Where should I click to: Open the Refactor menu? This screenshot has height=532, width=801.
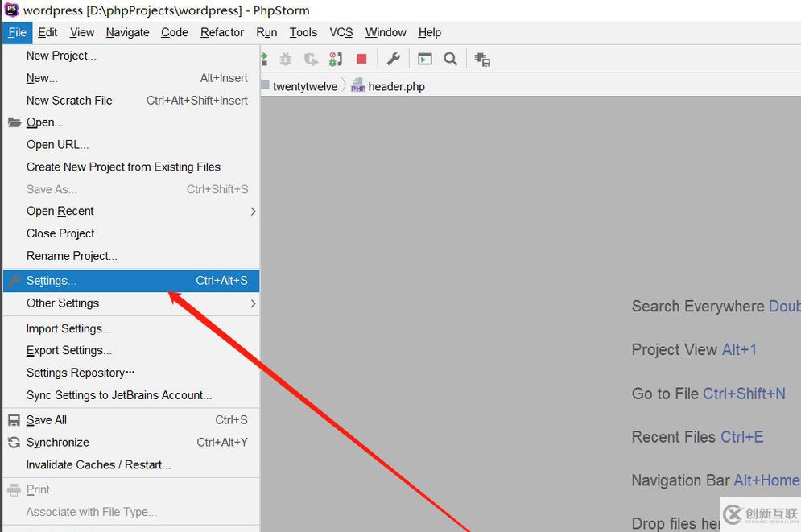pos(222,33)
